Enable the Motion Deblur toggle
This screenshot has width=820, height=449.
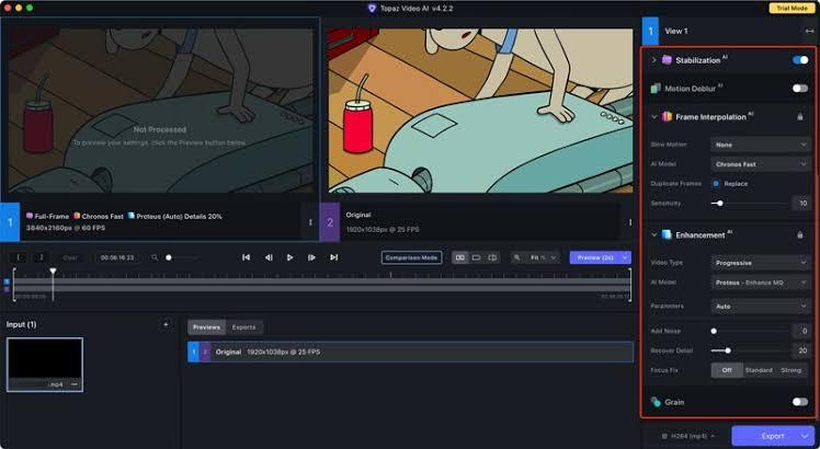point(800,88)
